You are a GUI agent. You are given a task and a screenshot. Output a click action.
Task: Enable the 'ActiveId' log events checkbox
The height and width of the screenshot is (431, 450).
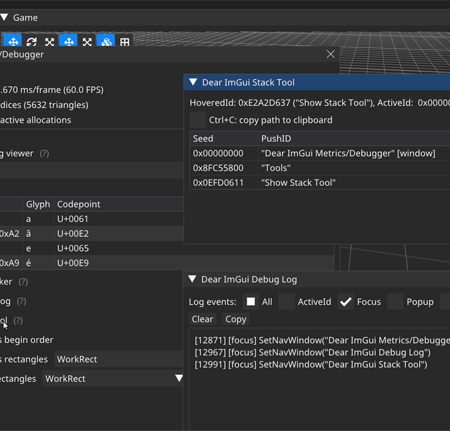[287, 302]
